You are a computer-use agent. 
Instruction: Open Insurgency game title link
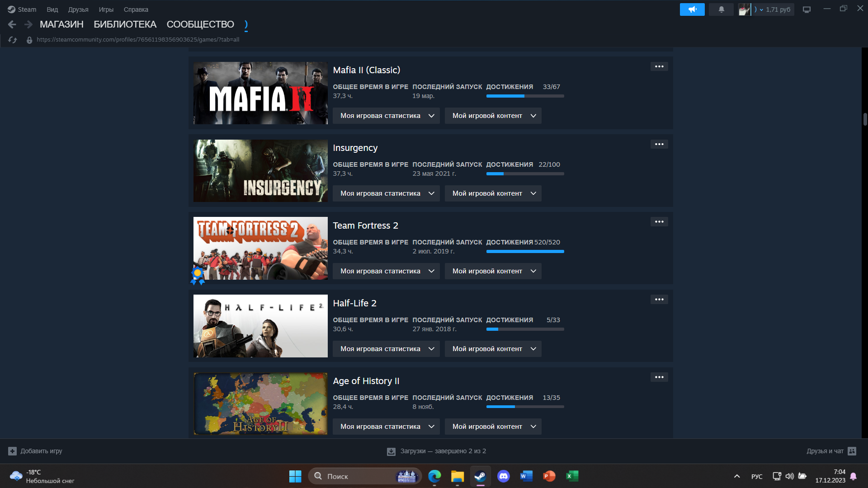pos(355,148)
